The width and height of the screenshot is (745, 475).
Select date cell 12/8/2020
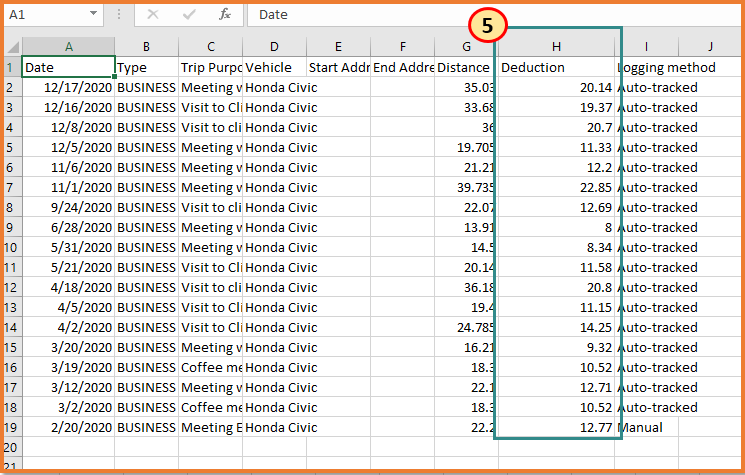pyautogui.click(x=68, y=127)
